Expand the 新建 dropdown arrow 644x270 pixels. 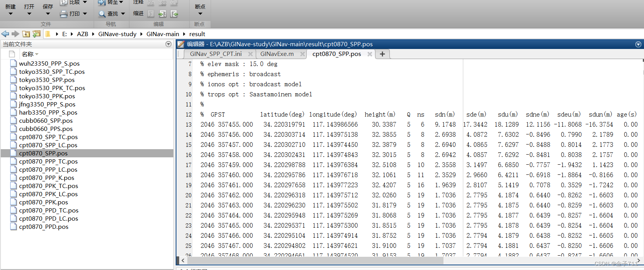(x=10, y=14)
